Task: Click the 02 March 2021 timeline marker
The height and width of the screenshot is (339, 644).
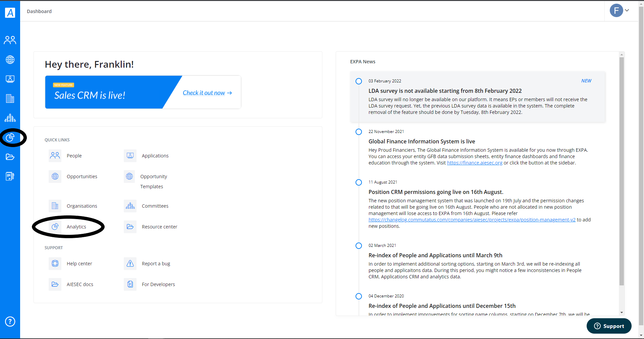Action: coord(359,246)
